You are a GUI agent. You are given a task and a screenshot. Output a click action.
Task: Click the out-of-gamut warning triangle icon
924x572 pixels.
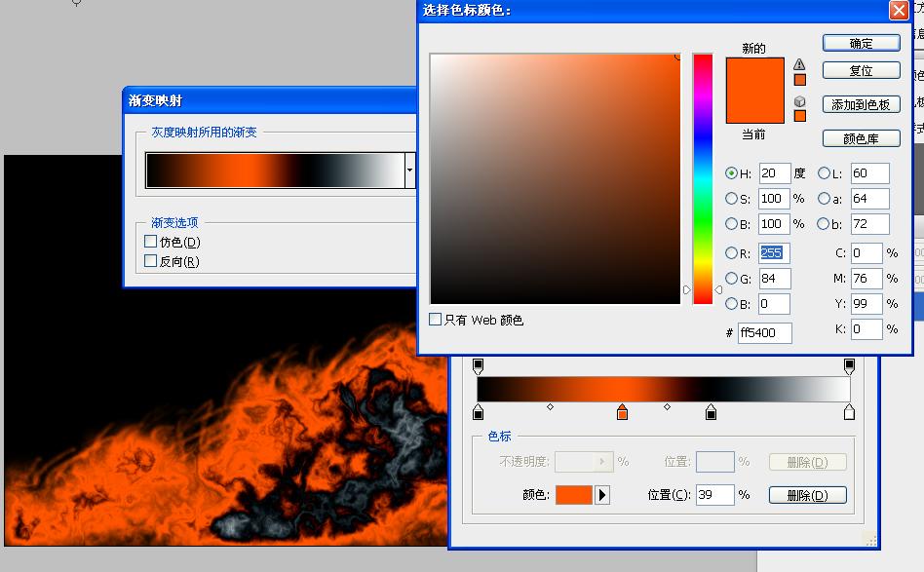pos(799,64)
